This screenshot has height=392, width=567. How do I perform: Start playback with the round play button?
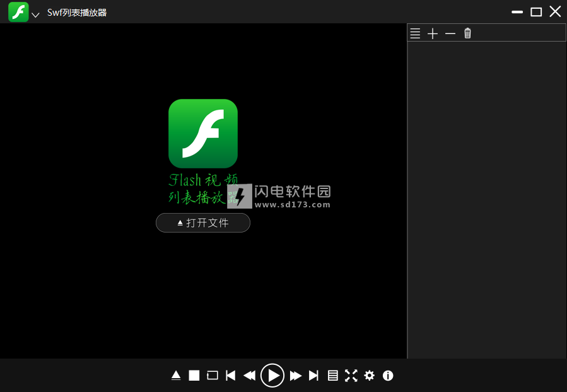pos(272,376)
